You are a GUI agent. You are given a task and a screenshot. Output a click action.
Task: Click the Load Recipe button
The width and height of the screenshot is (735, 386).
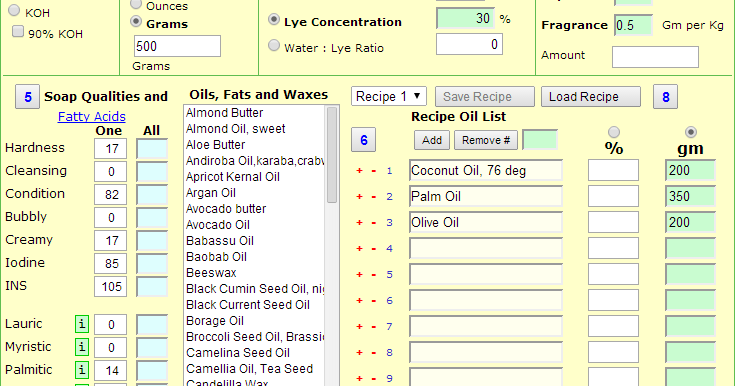[x=591, y=97]
